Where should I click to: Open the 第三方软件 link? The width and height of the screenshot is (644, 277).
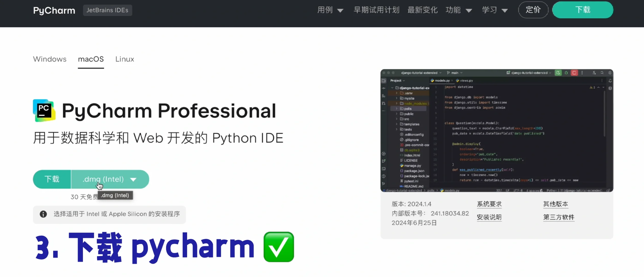(559, 217)
